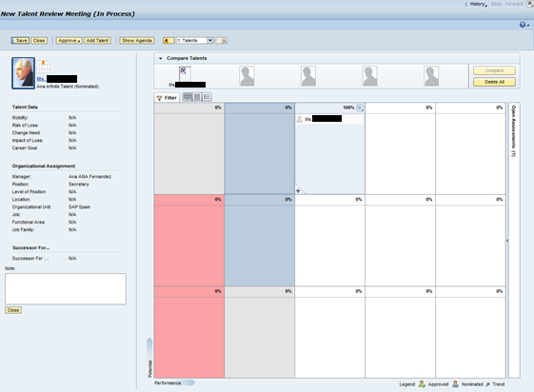The width and height of the screenshot is (534, 392).
Task: Open the 100% cell options menu icon
Action: [360, 108]
